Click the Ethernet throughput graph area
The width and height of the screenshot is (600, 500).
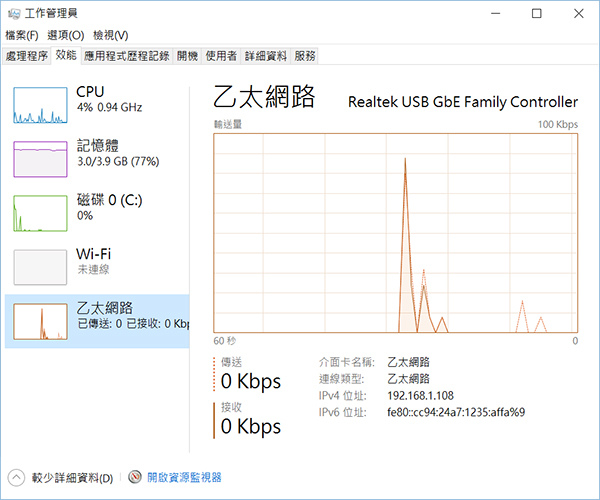396,232
